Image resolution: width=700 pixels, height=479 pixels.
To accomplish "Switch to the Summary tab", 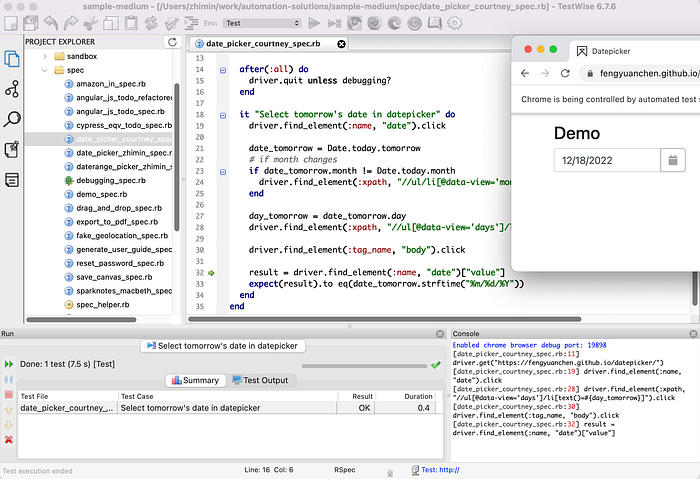I will click(x=196, y=380).
